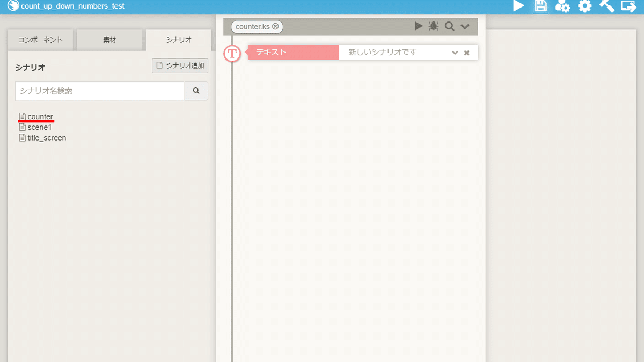
Task: Start game preview with top play icon
Action: (x=518, y=6)
